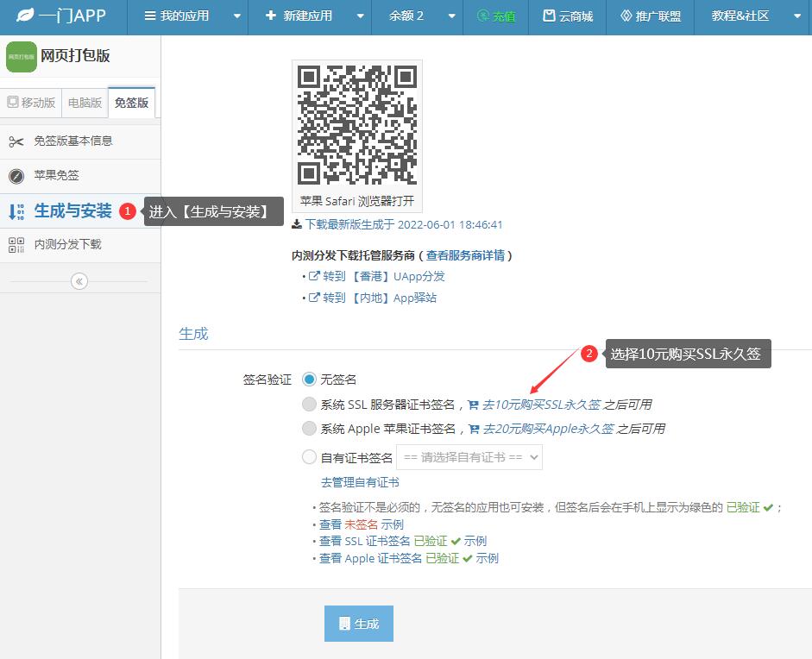Click the scissors icon for 免签版基本信息

[x=16, y=141]
